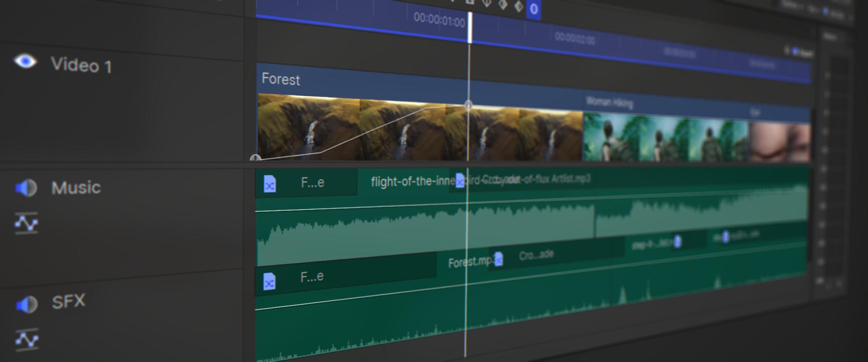The image size is (868, 362).
Task: Click timecode 00:00:01:00 on the ruler
Action: click(x=439, y=20)
